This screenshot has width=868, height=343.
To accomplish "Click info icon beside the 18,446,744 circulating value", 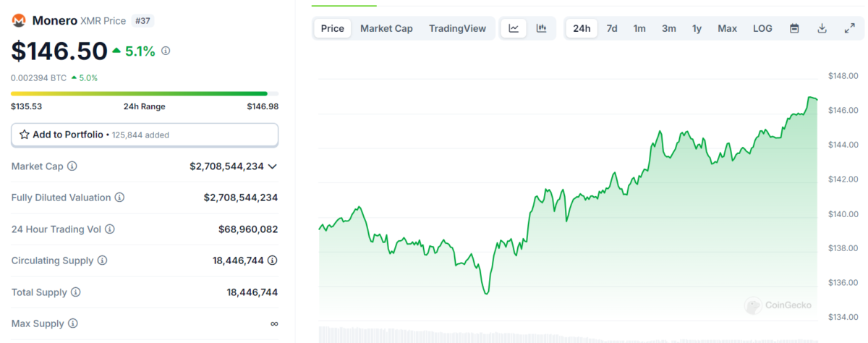I will (x=273, y=261).
